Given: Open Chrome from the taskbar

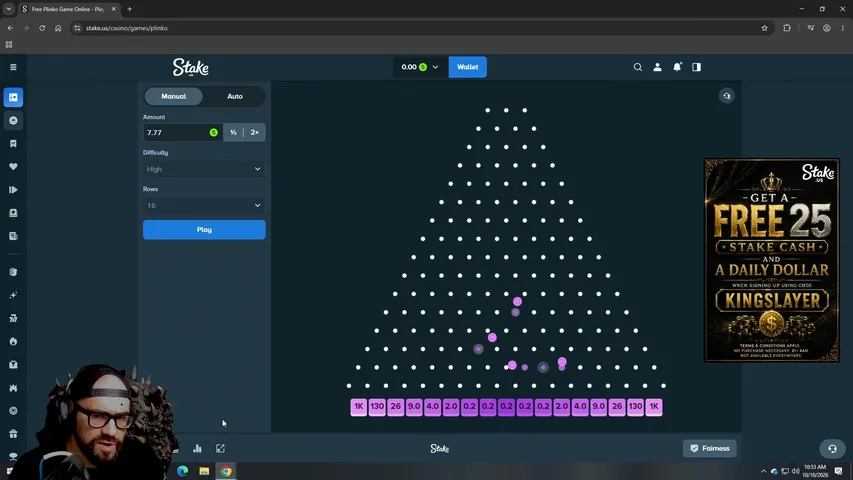Looking at the screenshot, I should click(x=226, y=471).
